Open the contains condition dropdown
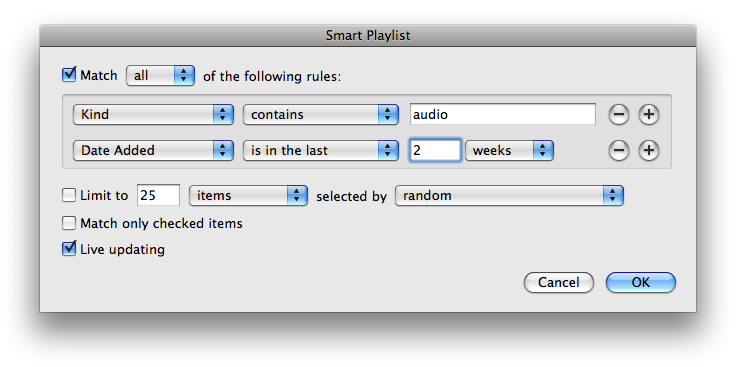This screenshot has height=367, width=736. click(321, 115)
